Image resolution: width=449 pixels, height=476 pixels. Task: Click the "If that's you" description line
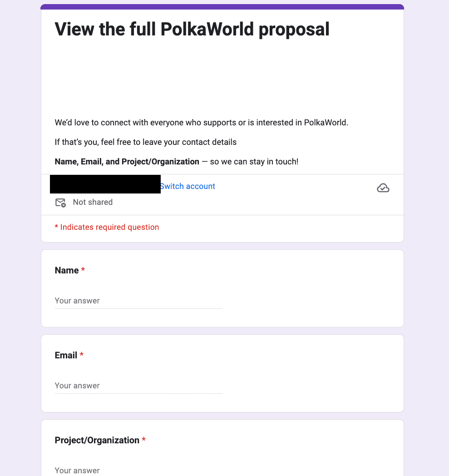point(145,142)
